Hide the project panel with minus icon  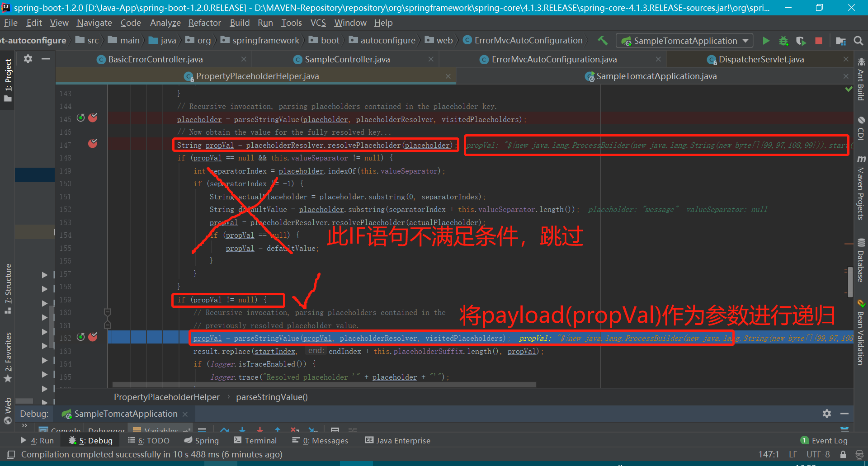click(x=46, y=59)
